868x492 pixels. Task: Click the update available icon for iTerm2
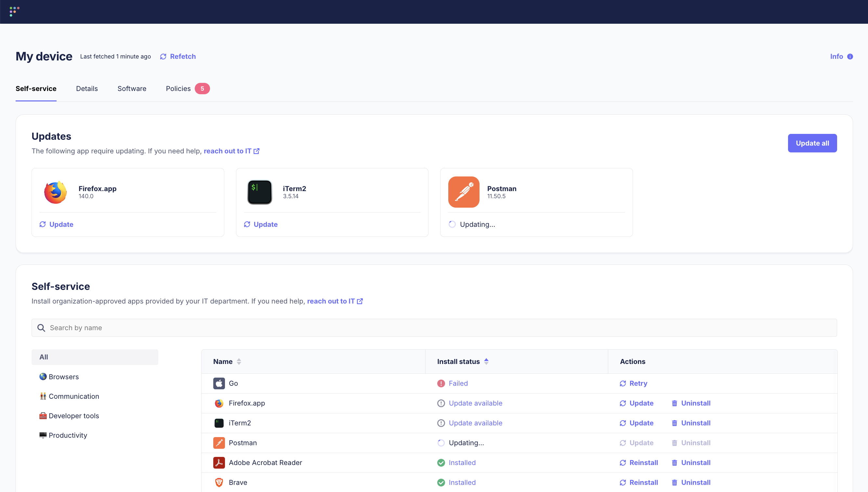click(441, 423)
